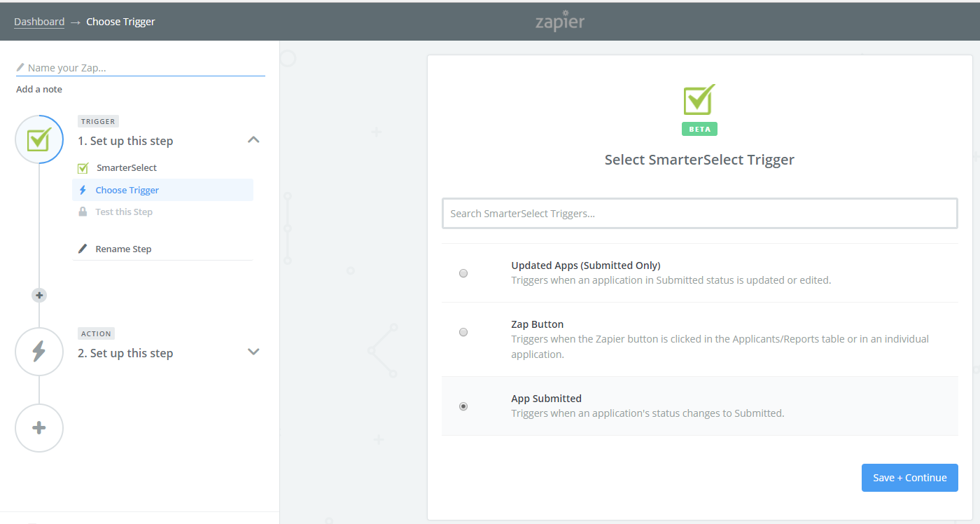Click the Search SmarterSelect Triggers field
Viewport: 980px width, 524px height.
click(699, 213)
